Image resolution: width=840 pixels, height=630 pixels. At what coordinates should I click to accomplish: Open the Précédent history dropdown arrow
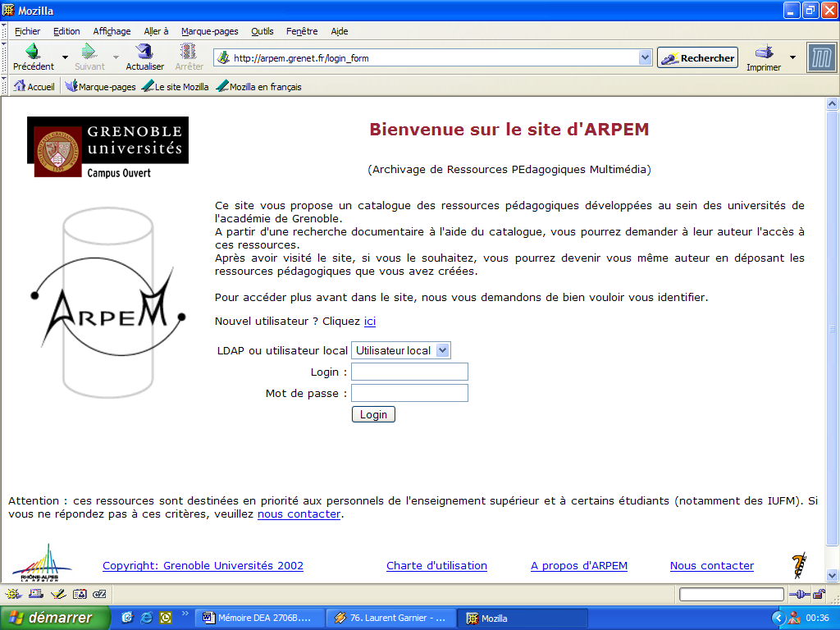coord(65,57)
